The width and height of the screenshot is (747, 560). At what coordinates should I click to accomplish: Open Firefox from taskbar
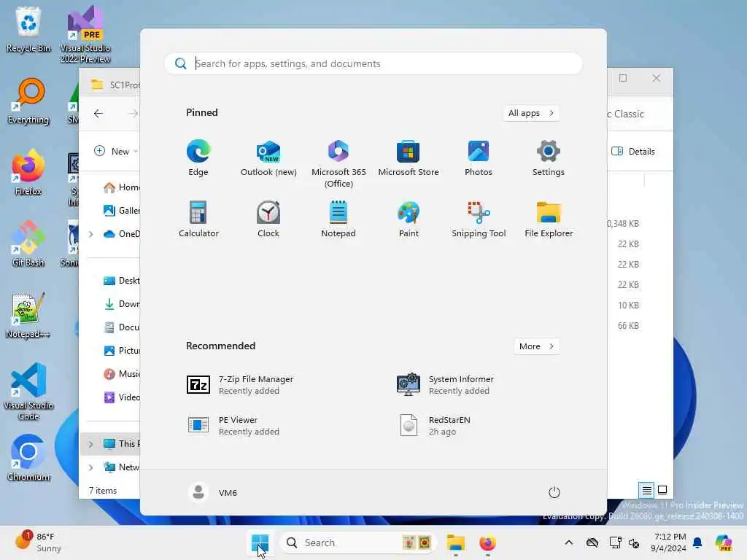(x=487, y=542)
